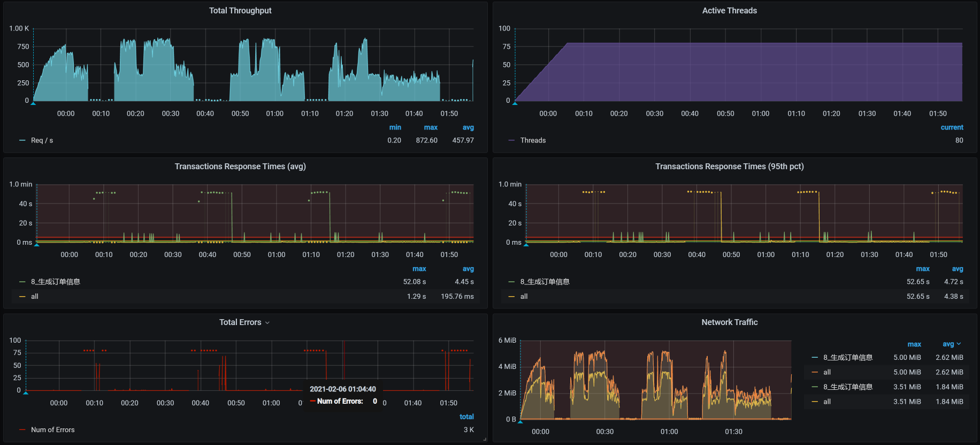Sort Total Throughput legend by min

[x=395, y=127]
